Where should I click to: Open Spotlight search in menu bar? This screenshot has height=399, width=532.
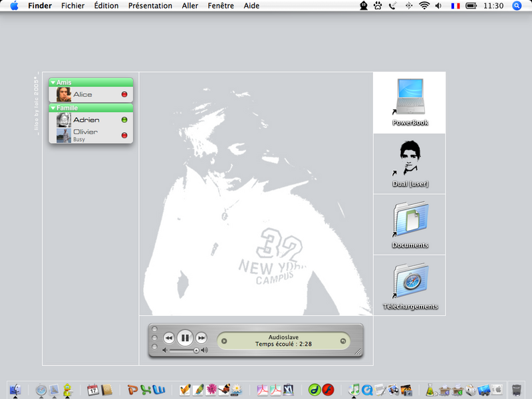click(x=517, y=5)
